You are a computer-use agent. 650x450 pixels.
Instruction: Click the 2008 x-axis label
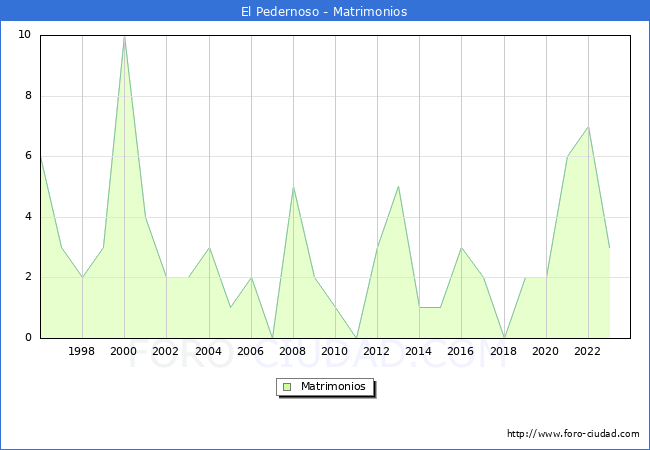coord(293,351)
